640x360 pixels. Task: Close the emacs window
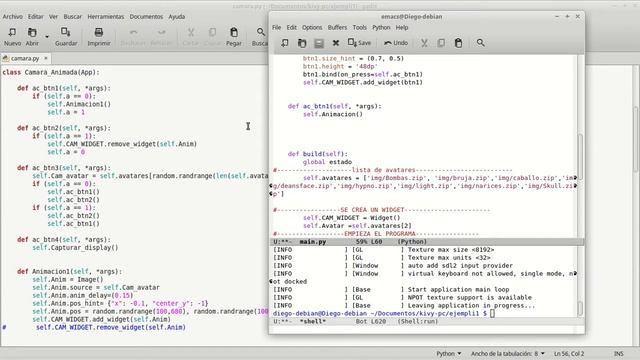578,16
